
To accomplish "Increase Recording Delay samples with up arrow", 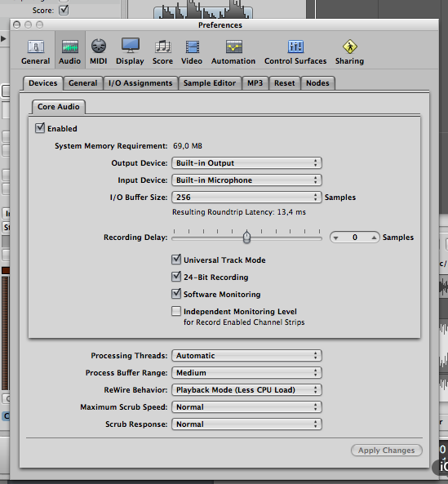I will (374, 238).
